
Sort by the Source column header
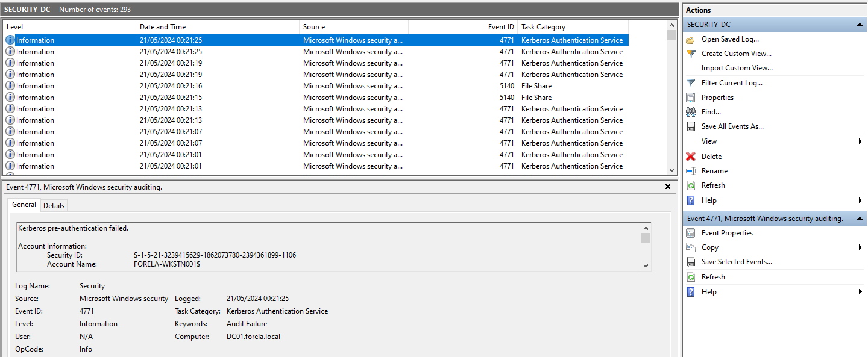[x=354, y=27]
